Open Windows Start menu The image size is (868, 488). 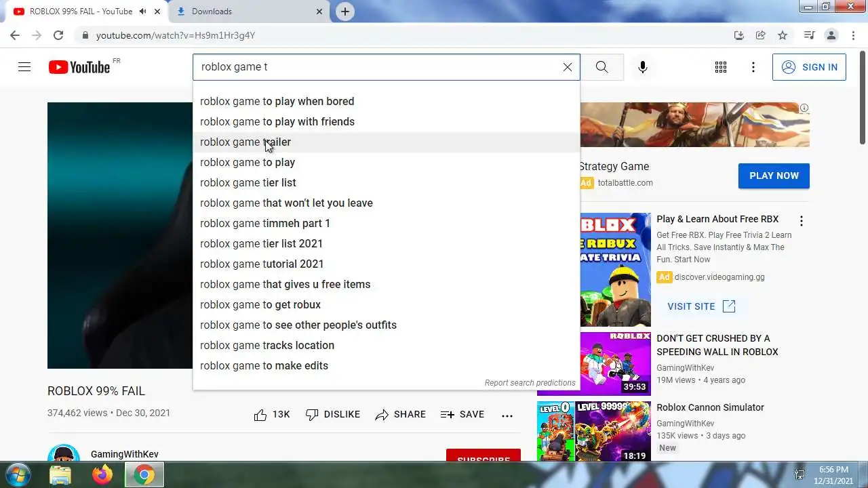(18, 475)
